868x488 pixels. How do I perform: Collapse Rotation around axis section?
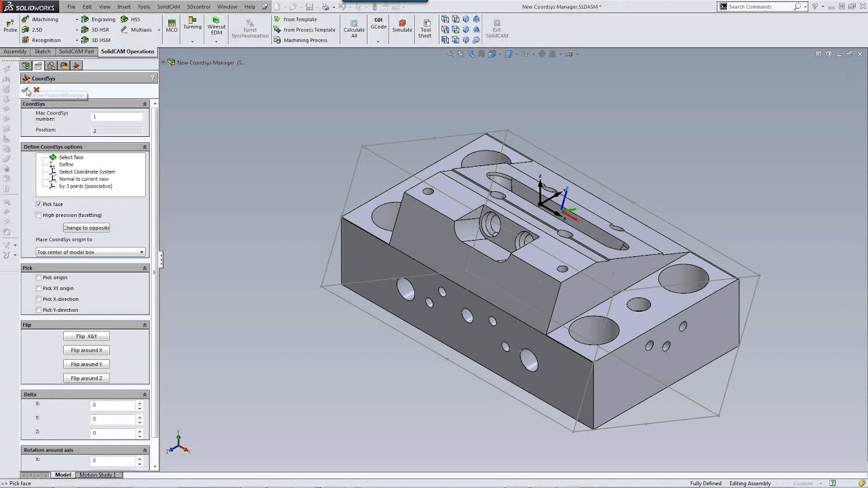144,450
